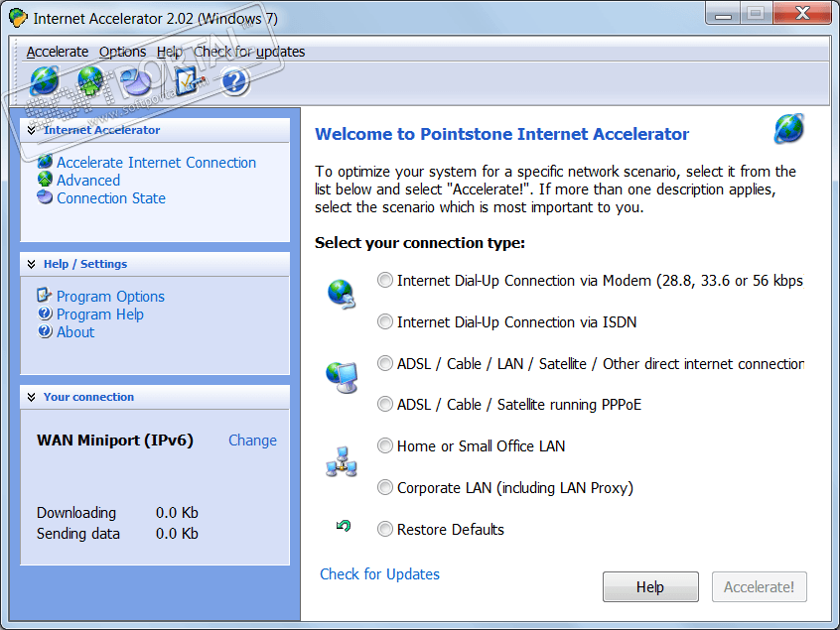Close the Internet Accelerator window
Image resolution: width=840 pixels, height=630 pixels.
[802, 13]
